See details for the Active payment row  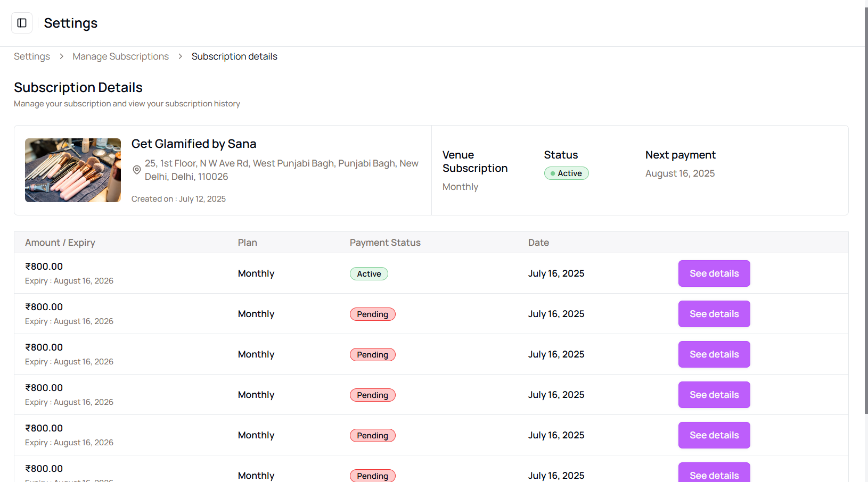(x=714, y=273)
